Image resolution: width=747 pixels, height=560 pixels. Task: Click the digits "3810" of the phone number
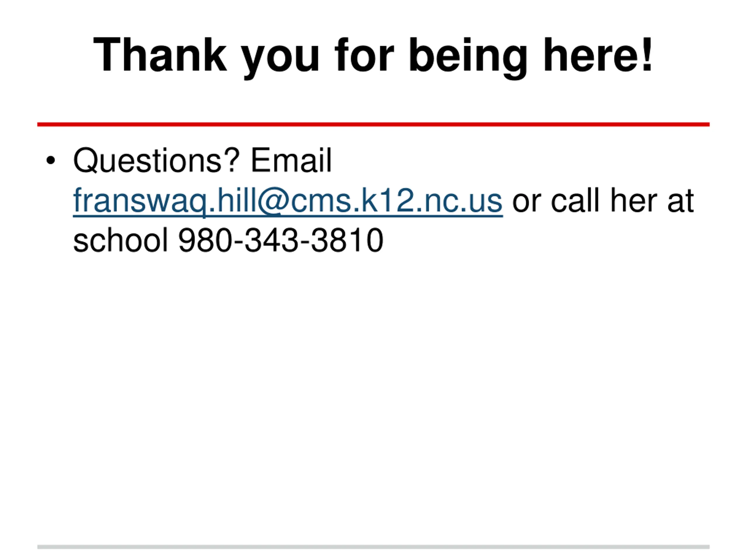[347, 240]
